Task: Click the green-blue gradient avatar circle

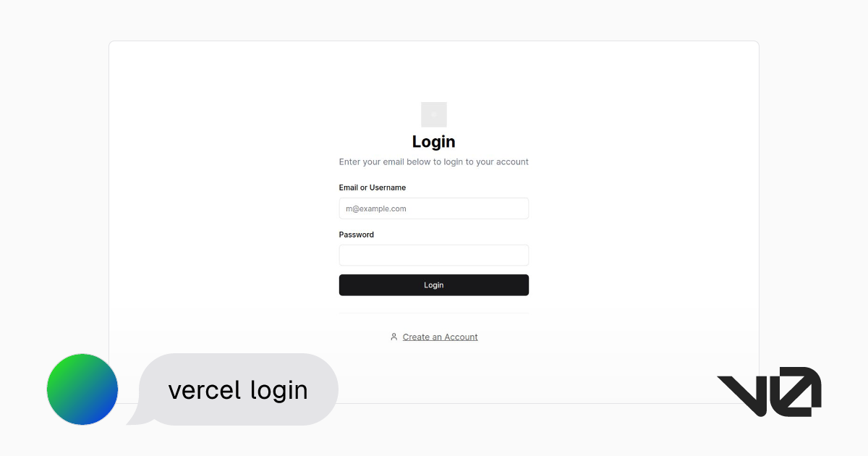Action: [82, 389]
